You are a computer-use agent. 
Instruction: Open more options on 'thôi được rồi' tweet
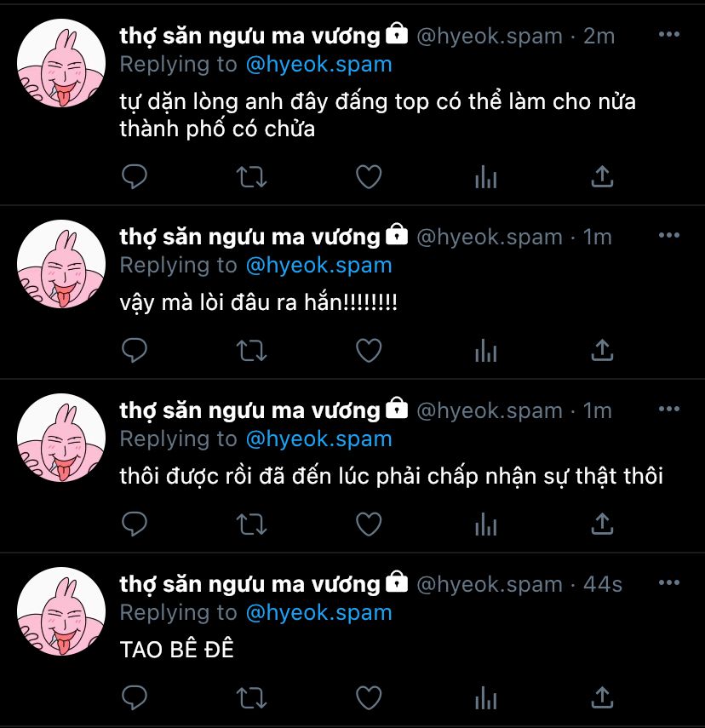click(669, 409)
